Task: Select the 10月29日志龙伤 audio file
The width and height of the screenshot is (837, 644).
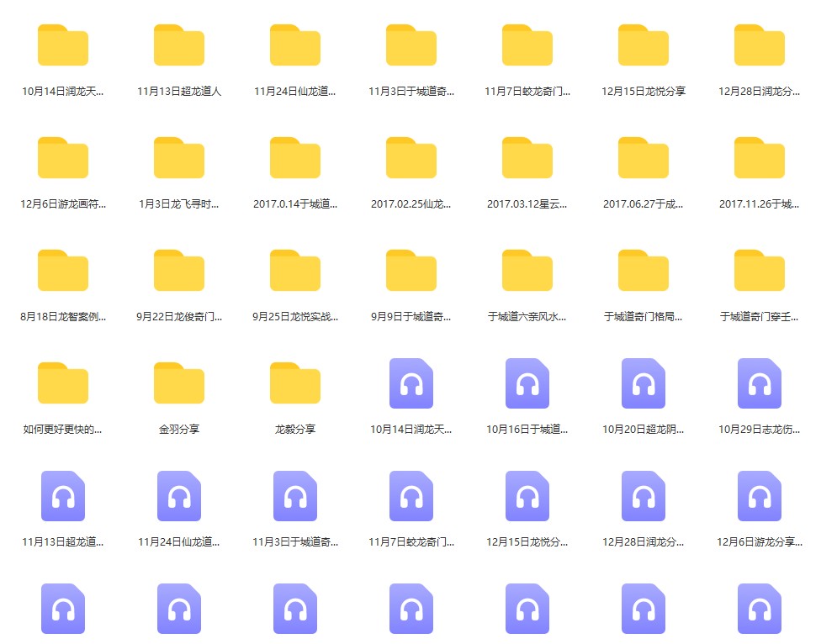Action: pyautogui.click(x=759, y=383)
